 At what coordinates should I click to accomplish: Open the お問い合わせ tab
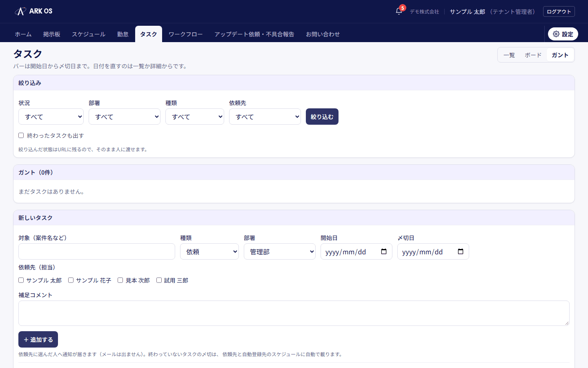coord(323,34)
